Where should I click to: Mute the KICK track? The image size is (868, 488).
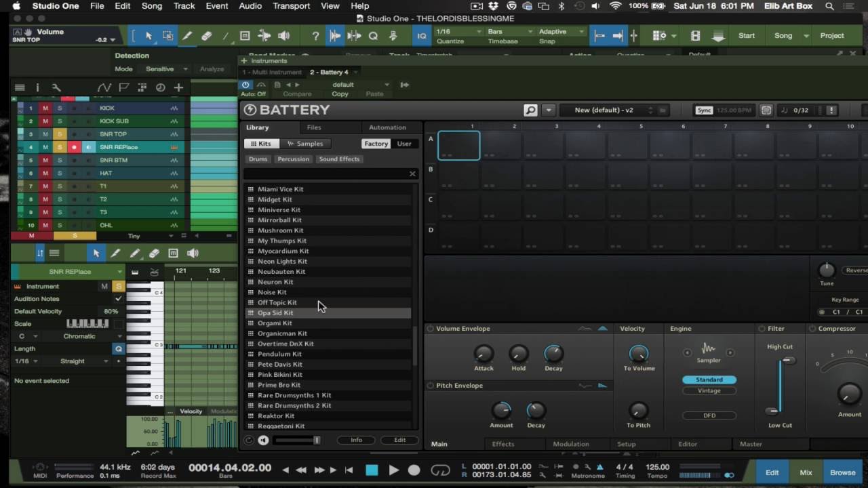click(x=45, y=108)
